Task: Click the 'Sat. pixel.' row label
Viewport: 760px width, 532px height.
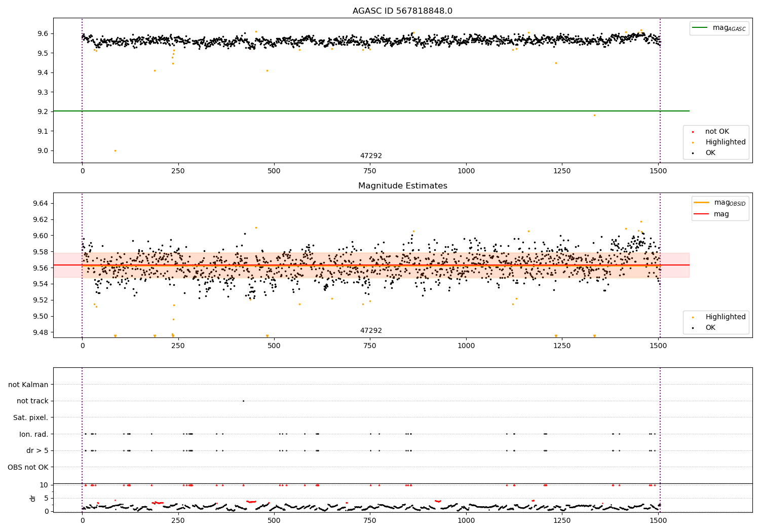Action: tap(31, 417)
